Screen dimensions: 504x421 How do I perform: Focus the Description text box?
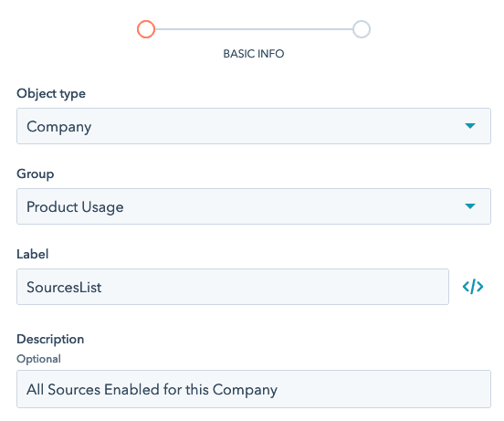coord(254,389)
